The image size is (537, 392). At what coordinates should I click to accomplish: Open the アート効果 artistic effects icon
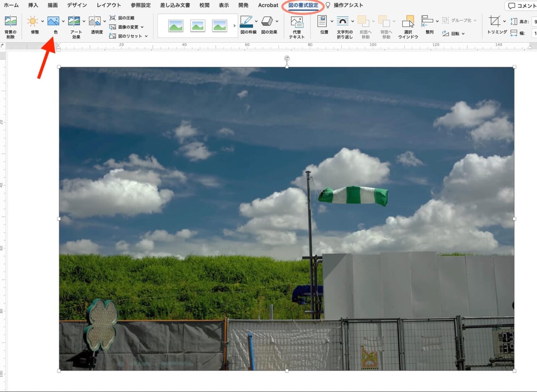74,22
